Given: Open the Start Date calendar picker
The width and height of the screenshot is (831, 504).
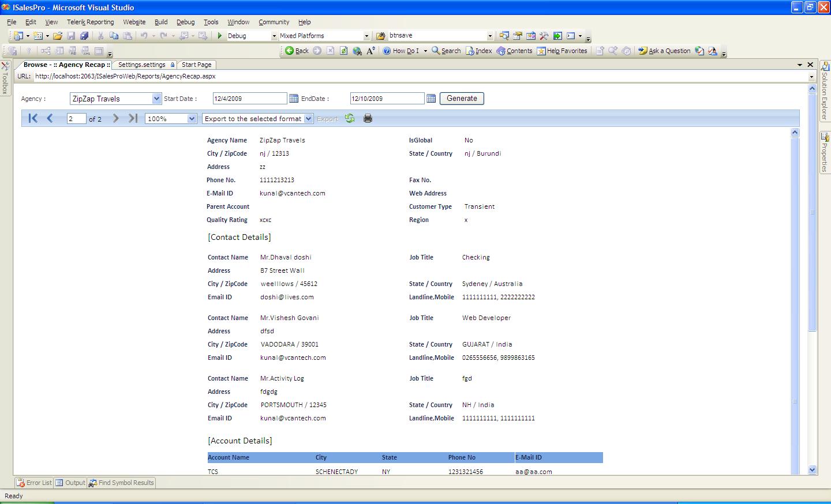Looking at the screenshot, I should tap(294, 99).
